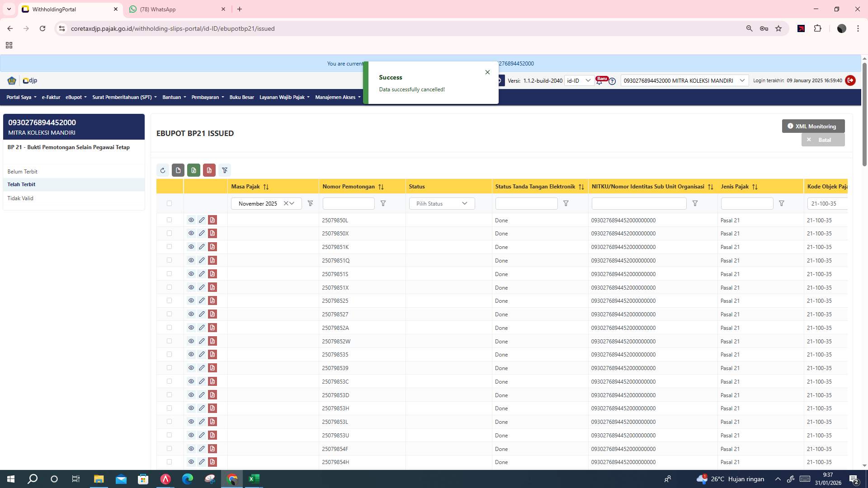Open XML Monitoring
868x488 pixels.
812,126
